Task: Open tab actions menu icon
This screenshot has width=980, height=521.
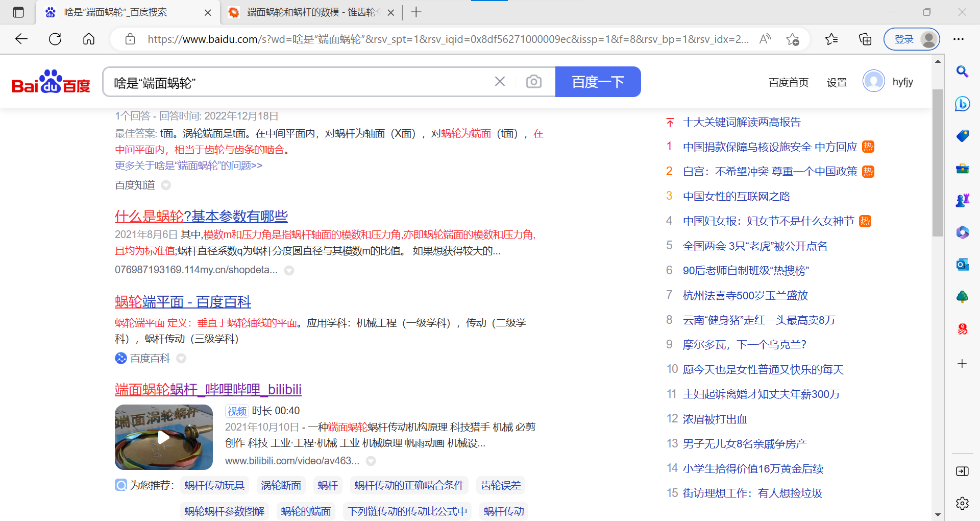Action: pyautogui.click(x=18, y=12)
